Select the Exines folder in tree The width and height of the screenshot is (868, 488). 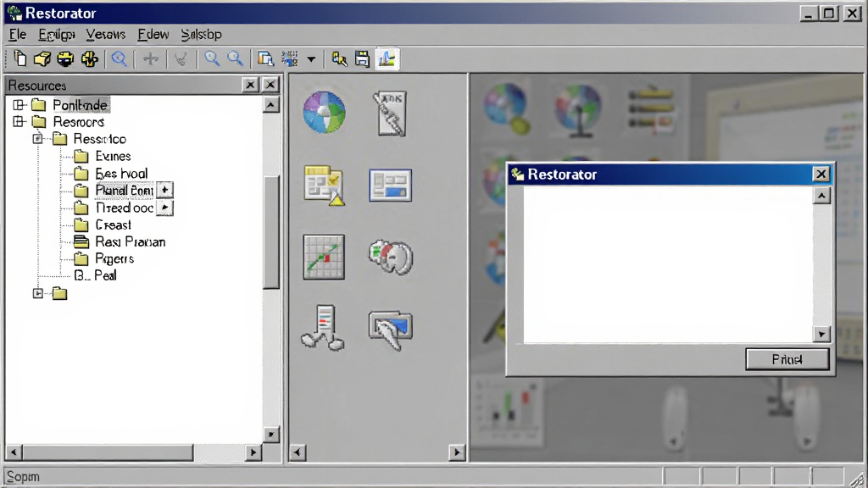103,156
